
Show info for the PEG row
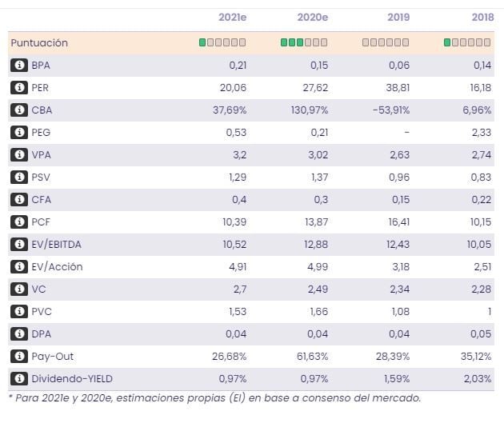pyautogui.click(x=18, y=133)
